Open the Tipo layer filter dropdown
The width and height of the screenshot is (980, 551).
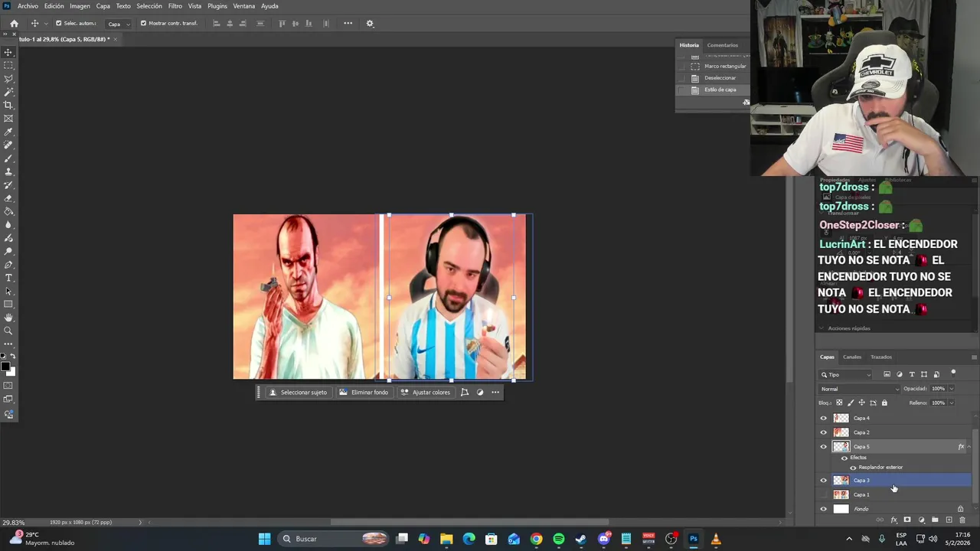point(846,374)
